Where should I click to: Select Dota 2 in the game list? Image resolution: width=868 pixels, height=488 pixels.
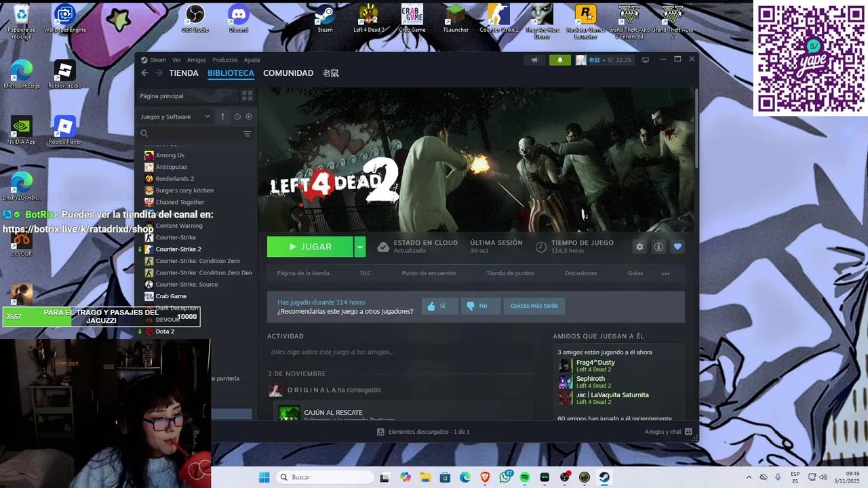point(165,331)
